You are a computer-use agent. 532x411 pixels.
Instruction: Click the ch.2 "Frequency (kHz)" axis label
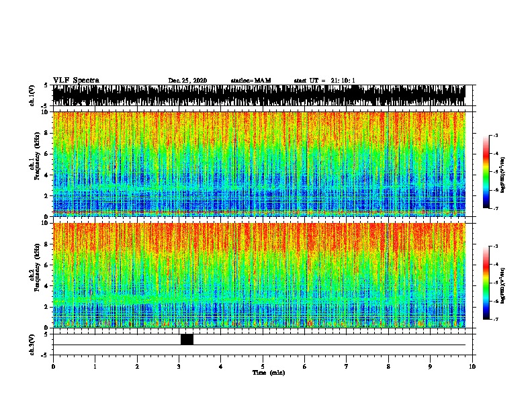tap(37, 267)
